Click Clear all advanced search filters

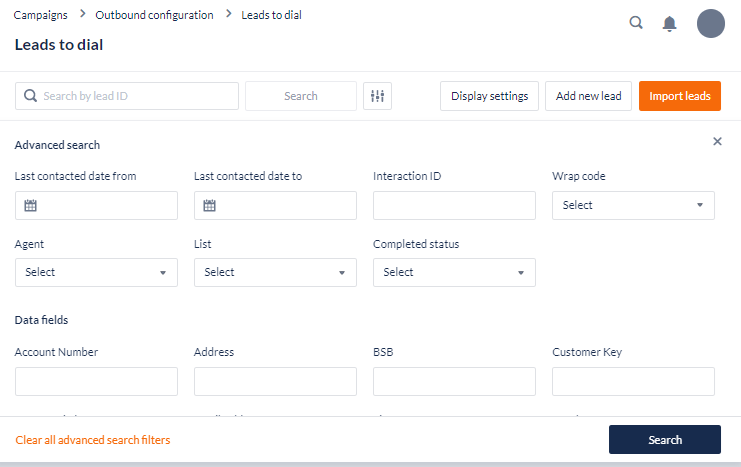[x=93, y=440]
